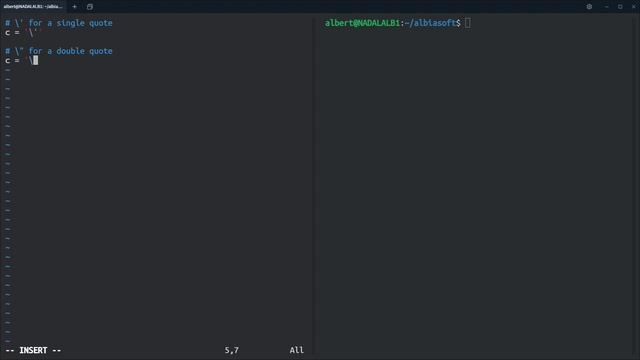640x360 pixels.
Task: Click the 'All' scroll indicator in vim
Action: click(x=297, y=350)
